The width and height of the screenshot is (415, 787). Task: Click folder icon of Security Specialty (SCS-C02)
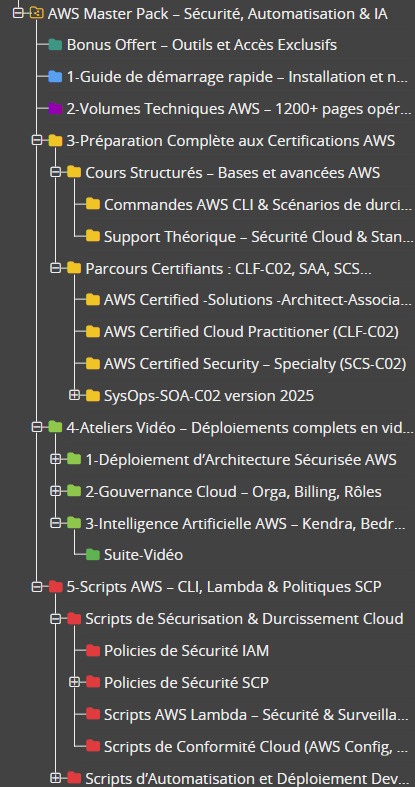click(x=93, y=363)
